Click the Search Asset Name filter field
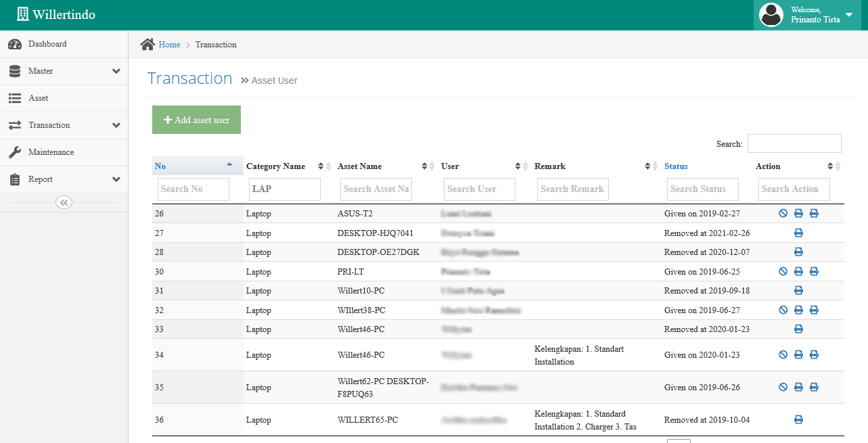 pos(376,189)
